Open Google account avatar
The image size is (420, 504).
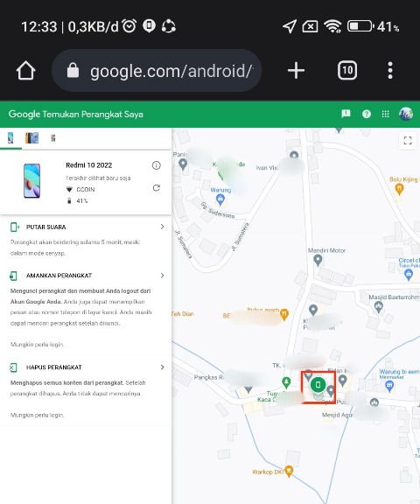(x=406, y=114)
